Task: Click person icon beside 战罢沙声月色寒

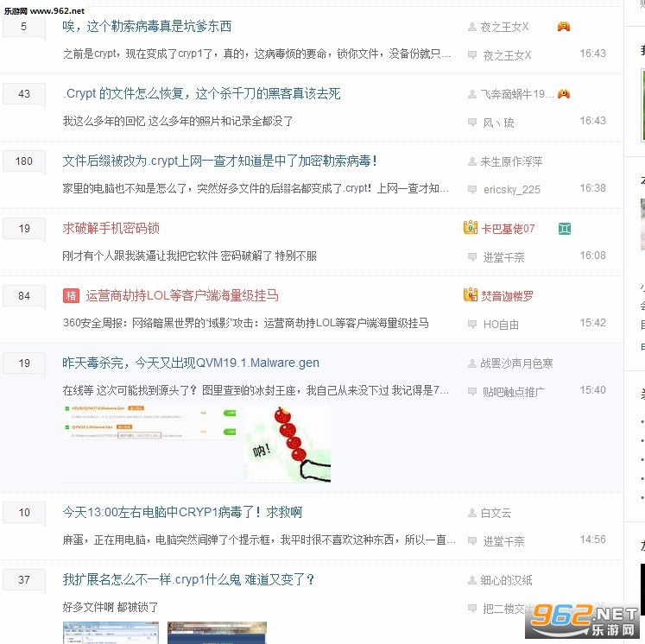Action: 472,363
